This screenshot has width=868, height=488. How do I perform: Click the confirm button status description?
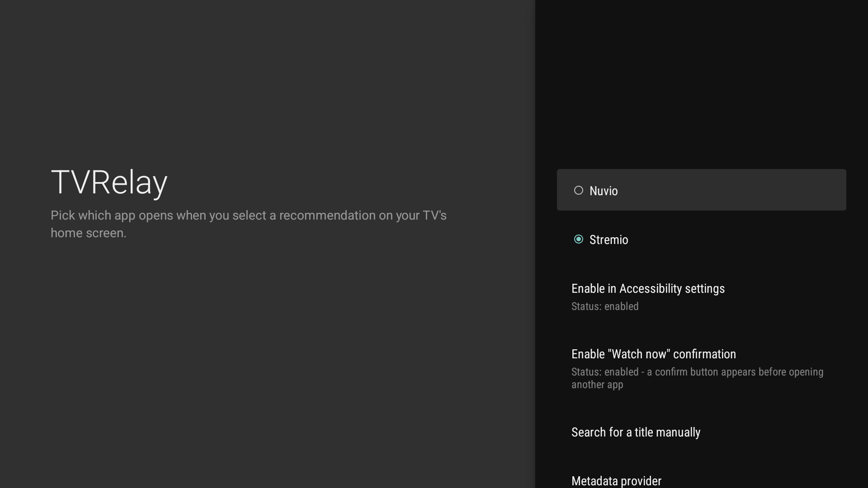point(697,378)
